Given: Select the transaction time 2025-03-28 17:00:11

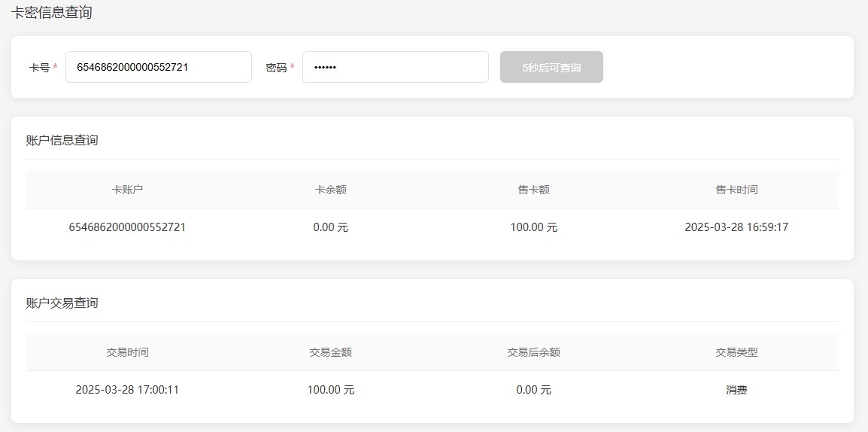Looking at the screenshot, I should [x=127, y=390].
